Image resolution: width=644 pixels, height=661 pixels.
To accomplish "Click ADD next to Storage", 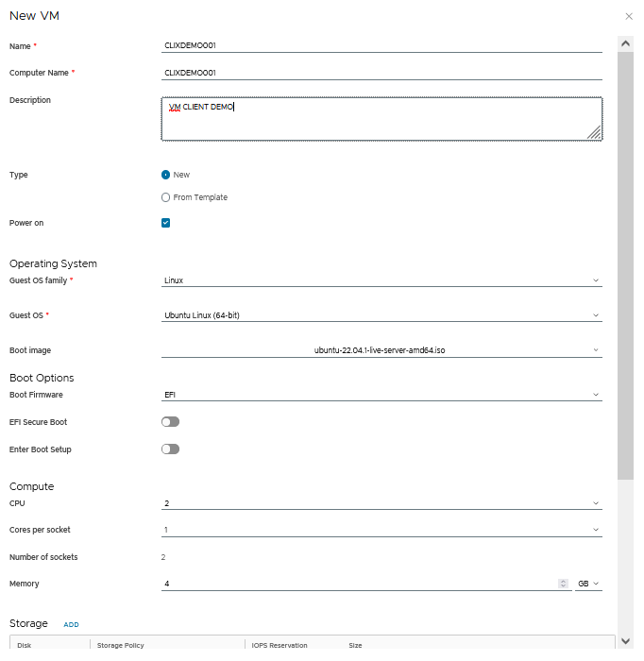I will point(71,625).
